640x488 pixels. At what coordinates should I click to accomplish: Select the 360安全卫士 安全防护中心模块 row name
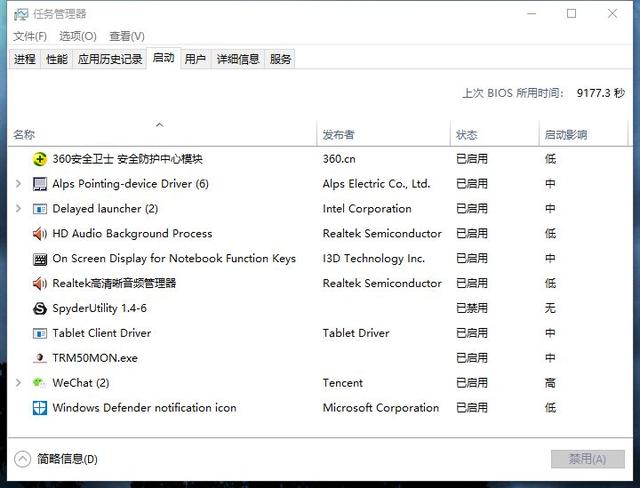coord(127,159)
